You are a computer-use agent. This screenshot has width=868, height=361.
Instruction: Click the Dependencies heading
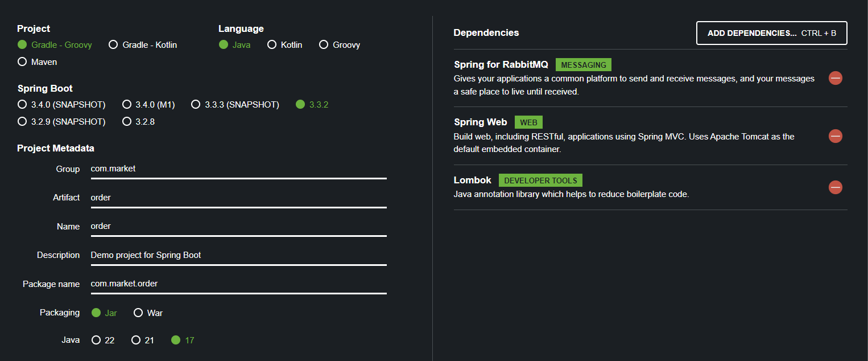(x=486, y=33)
